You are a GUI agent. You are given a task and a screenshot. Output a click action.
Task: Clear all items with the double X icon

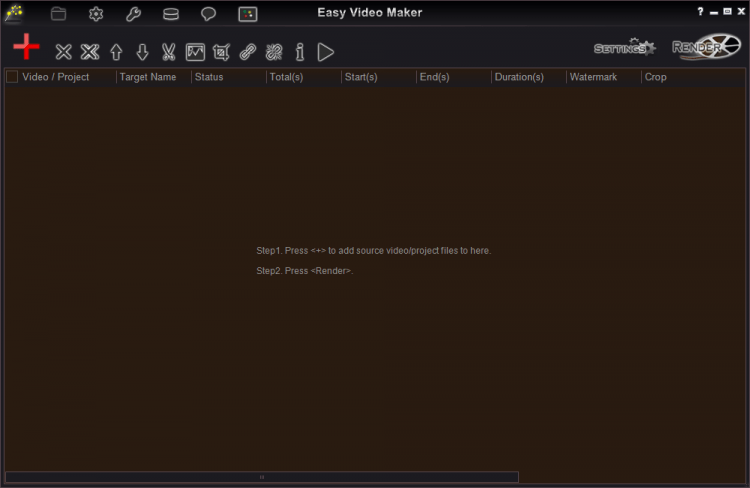90,52
